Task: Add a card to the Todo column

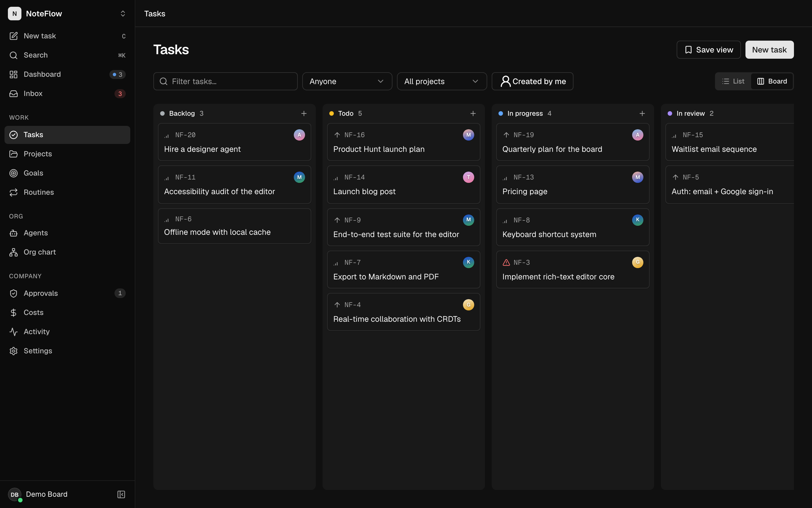Action: [x=473, y=113]
